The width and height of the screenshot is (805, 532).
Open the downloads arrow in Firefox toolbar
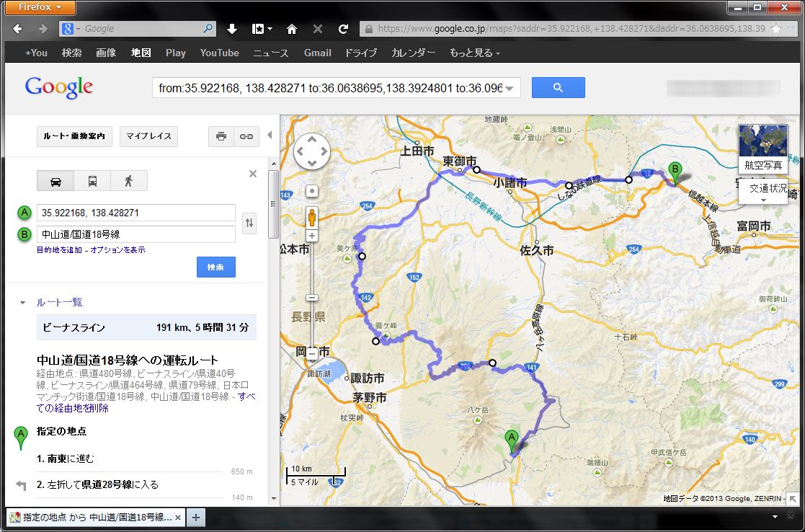pyautogui.click(x=232, y=29)
